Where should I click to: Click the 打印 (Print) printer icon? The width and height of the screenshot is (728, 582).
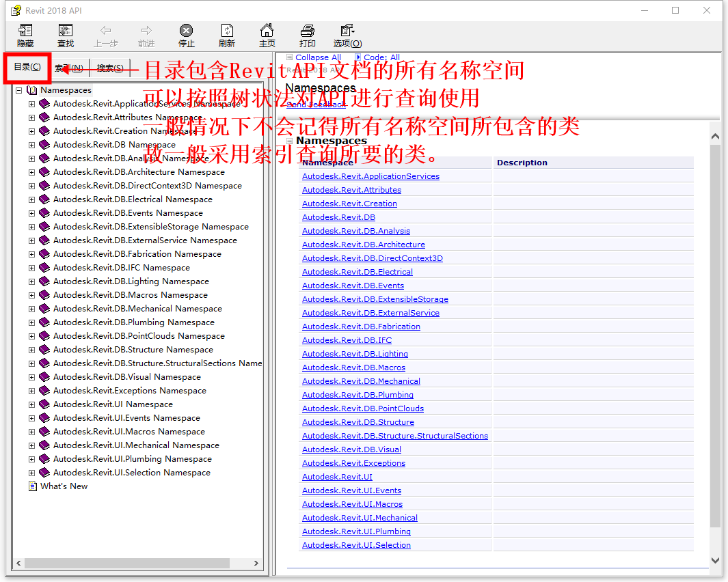[308, 31]
